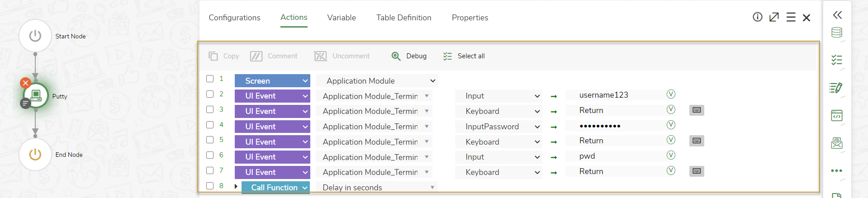Open the hamburger menu icon

(x=791, y=17)
